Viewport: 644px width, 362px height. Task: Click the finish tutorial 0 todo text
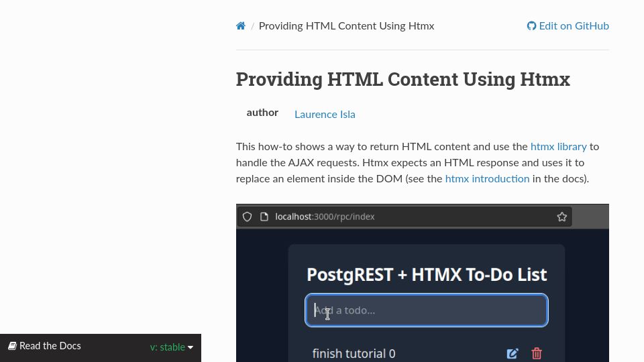(354, 353)
